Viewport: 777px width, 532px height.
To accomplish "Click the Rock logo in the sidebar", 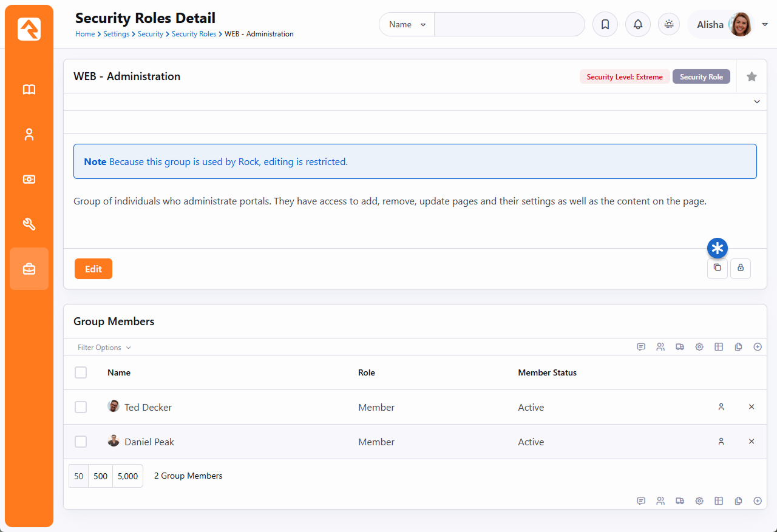I will point(29,29).
